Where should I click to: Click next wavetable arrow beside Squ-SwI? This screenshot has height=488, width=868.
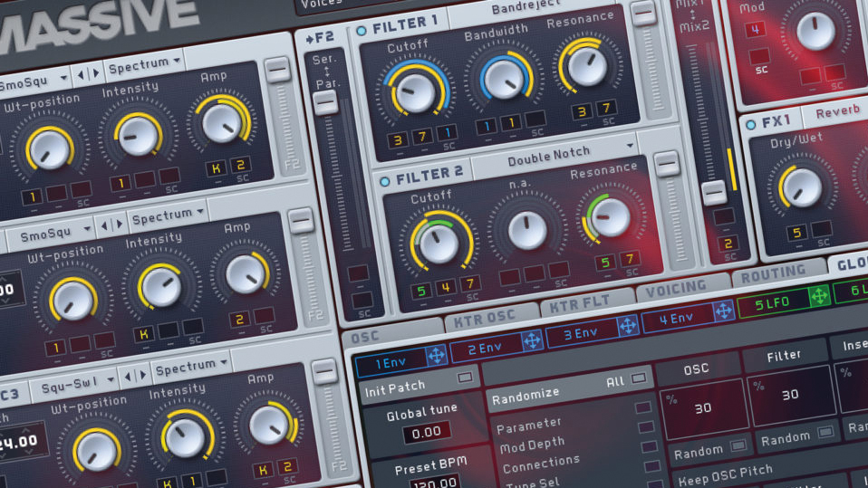click(143, 375)
